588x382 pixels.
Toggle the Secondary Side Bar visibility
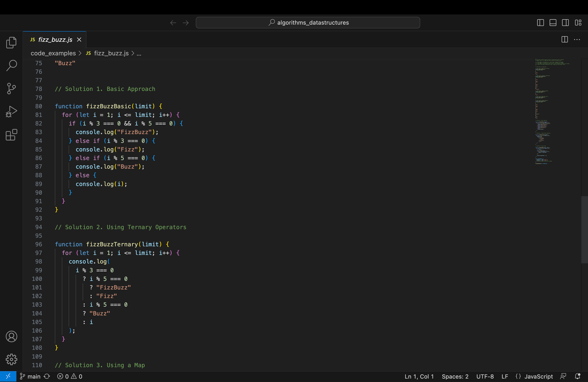click(x=565, y=22)
